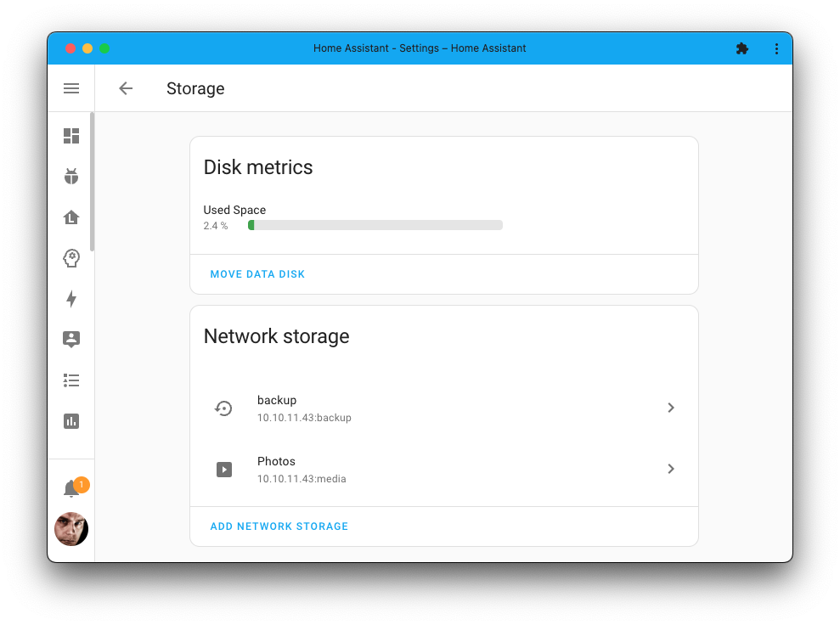
Task: Open your user profile avatar
Action: 71,528
